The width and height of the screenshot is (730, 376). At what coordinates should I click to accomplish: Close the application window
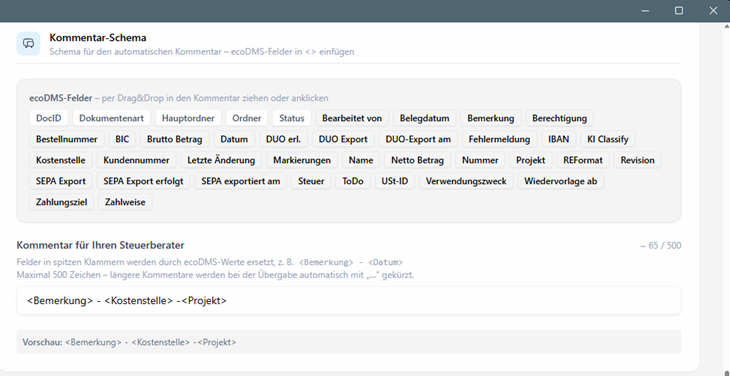713,11
